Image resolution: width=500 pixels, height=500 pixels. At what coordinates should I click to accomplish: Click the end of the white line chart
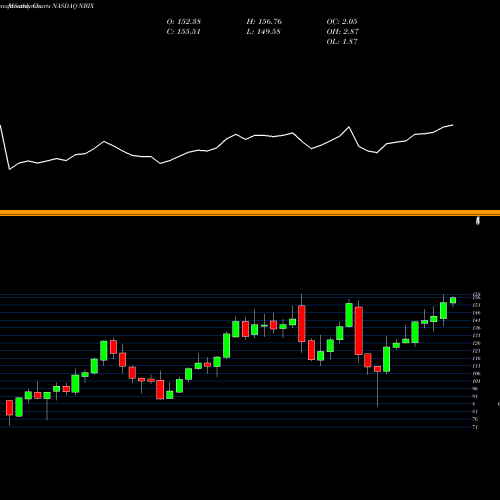click(x=453, y=125)
